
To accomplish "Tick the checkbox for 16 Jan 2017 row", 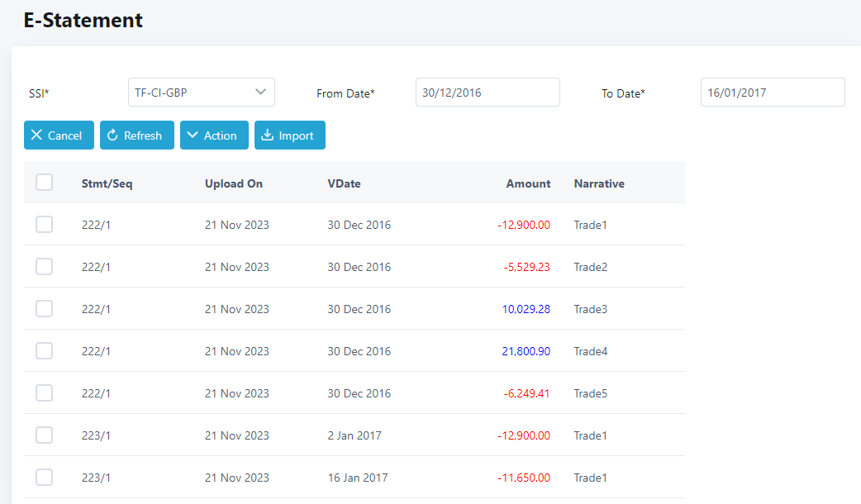I will pos(45,478).
